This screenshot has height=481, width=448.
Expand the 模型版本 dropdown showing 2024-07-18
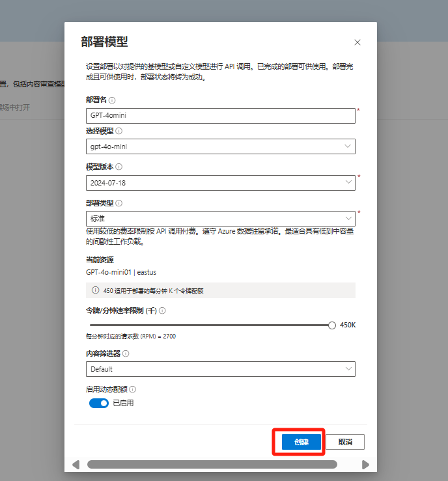click(x=220, y=183)
